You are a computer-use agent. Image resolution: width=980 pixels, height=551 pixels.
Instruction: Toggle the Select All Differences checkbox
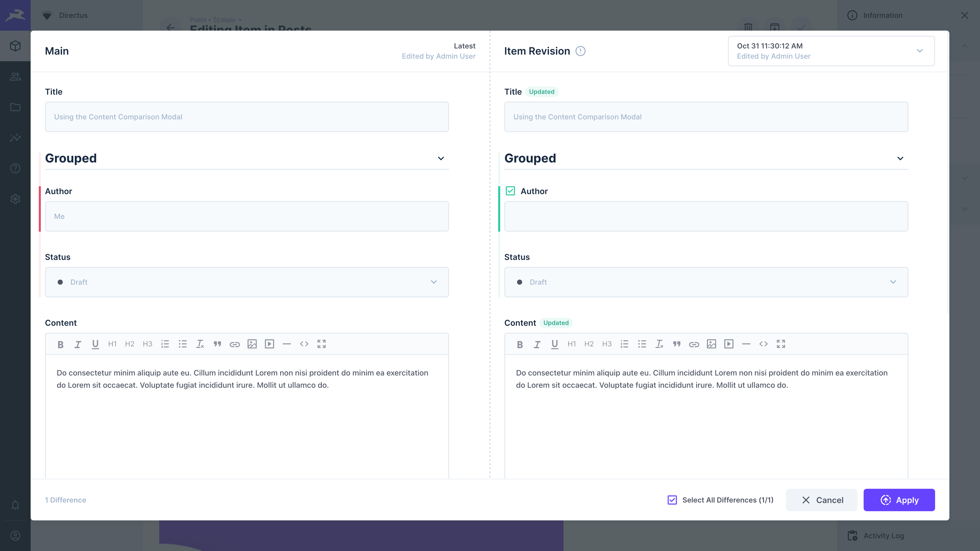click(672, 500)
